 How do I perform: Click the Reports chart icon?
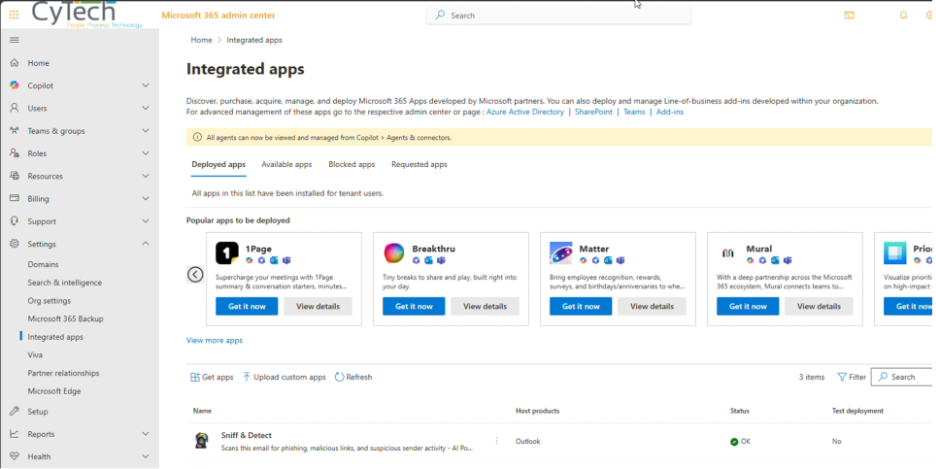(14, 434)
